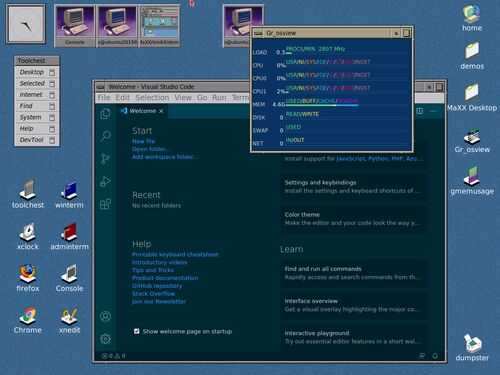
Task: Open the Manage gear icon
Action: (105, 339)
